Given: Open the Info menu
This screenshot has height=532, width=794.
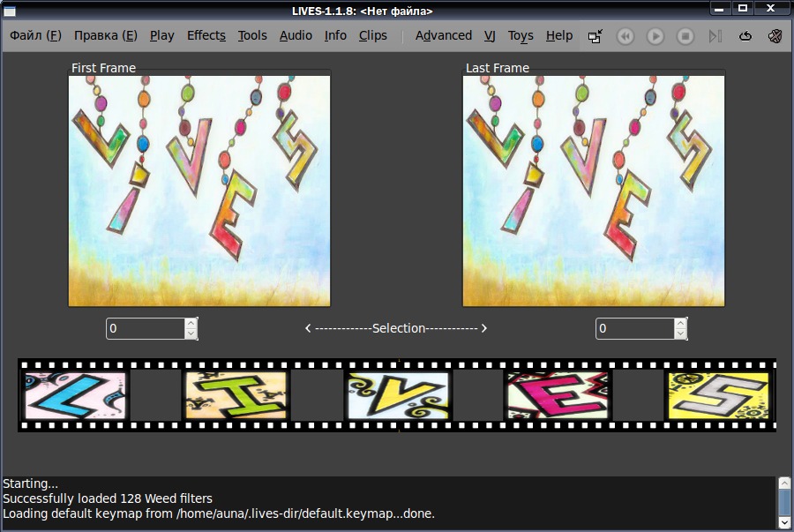Looking at the screenshot, I should [335, 35].
